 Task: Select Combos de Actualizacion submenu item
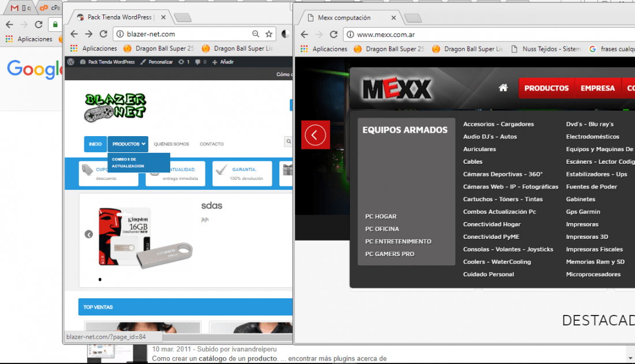[139, 163]
